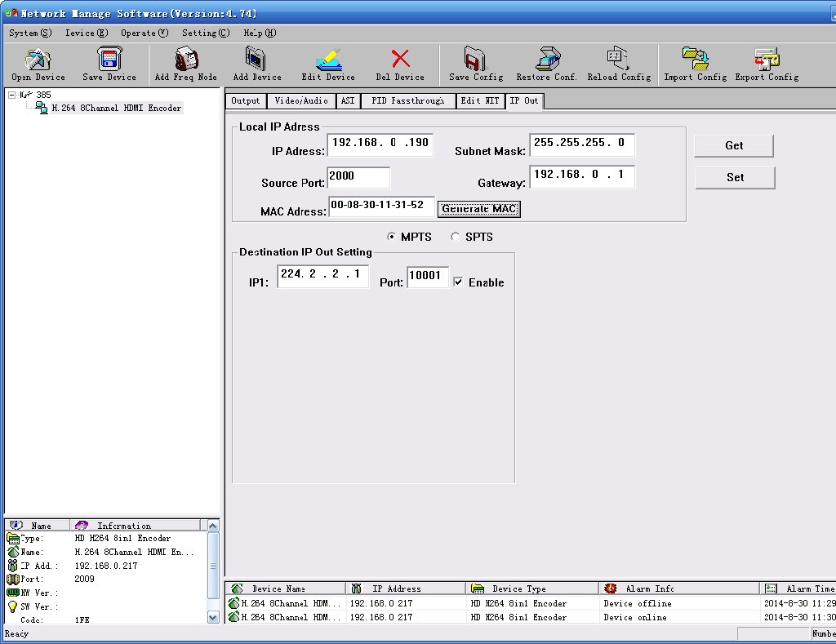Click the Edit Device toolbar icon

coord(328,59)
